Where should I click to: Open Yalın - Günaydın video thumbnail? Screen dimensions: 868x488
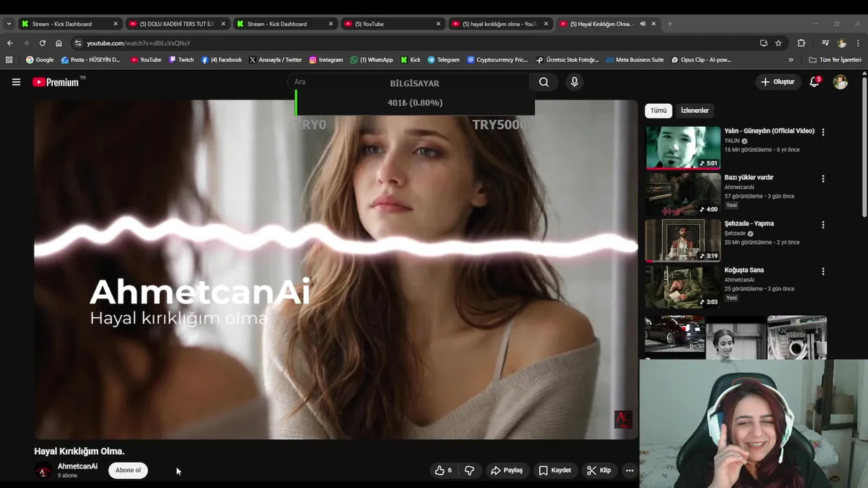tap(683, 147)
